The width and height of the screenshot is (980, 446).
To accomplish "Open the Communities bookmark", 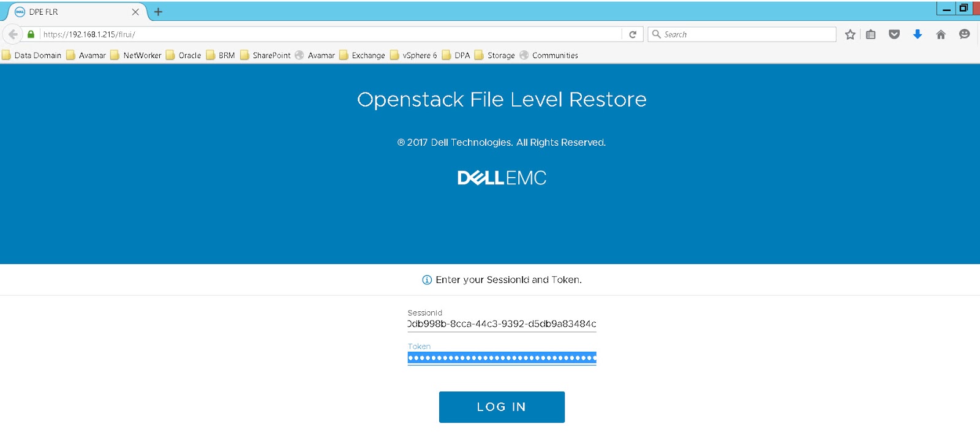I will click(554, 55).
